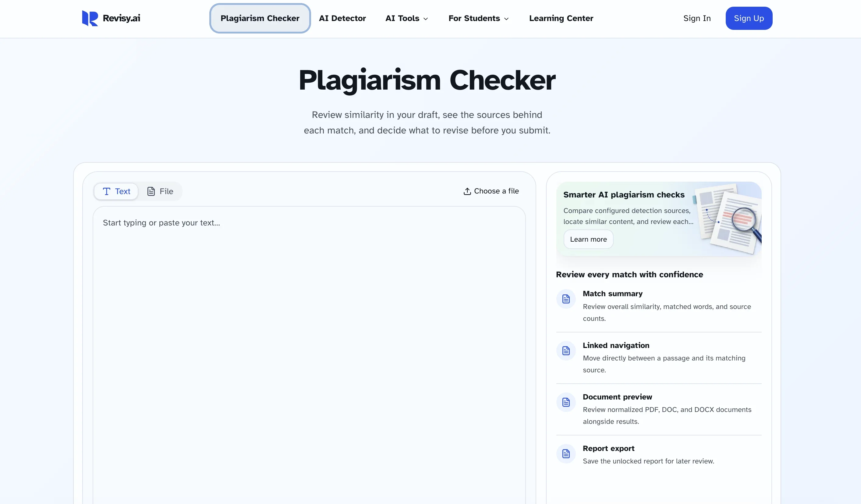Click the Sign Up button

pos(749,19)
